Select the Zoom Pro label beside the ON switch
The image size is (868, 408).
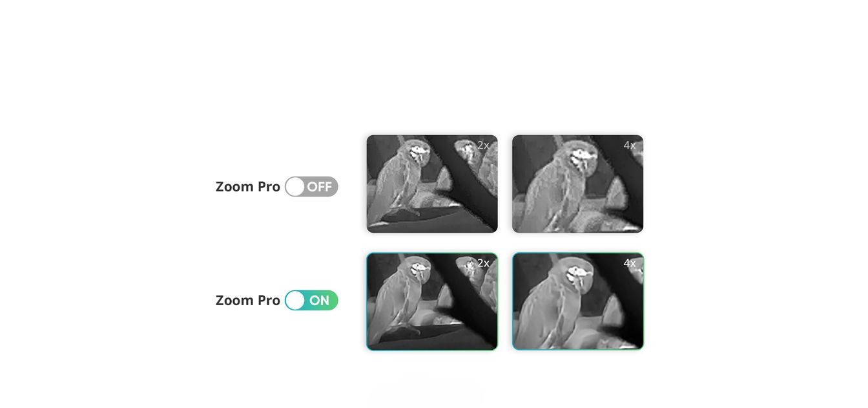(x=248, y=300)
